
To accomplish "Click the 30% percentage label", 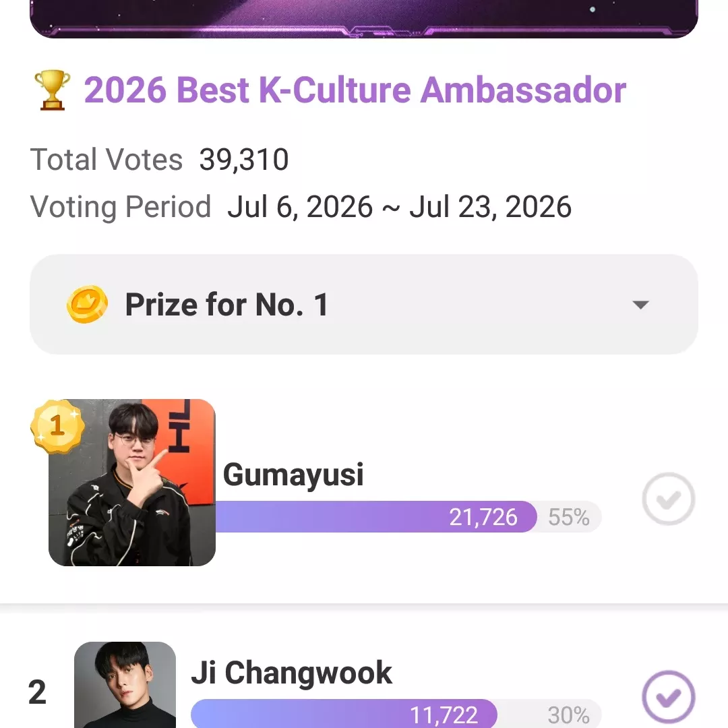I will 568,715.
